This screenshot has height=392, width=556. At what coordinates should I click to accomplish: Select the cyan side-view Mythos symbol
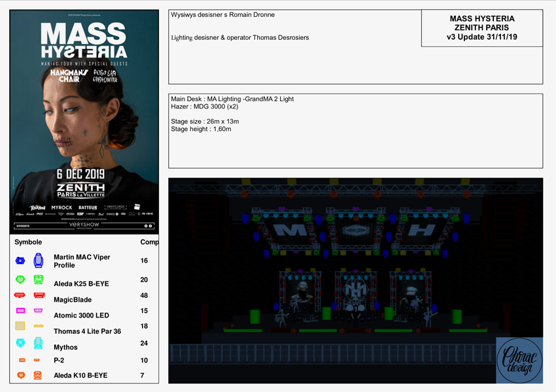coord(39,343)
